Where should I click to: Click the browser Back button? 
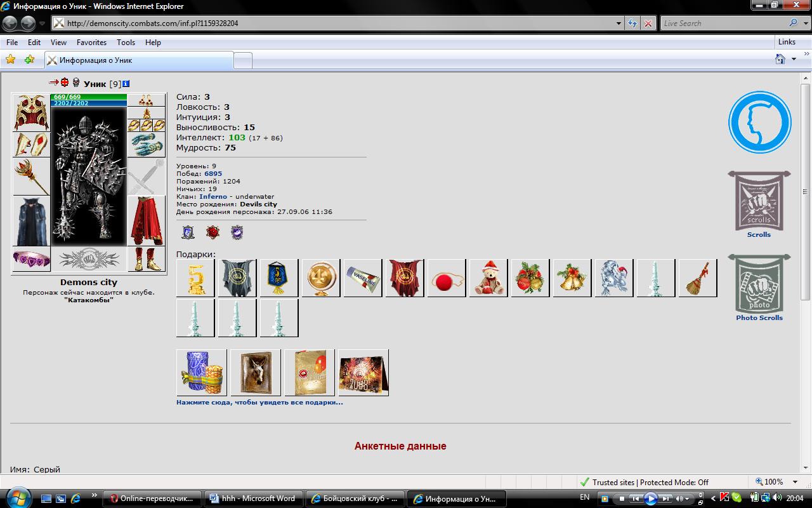click(10, 23)
